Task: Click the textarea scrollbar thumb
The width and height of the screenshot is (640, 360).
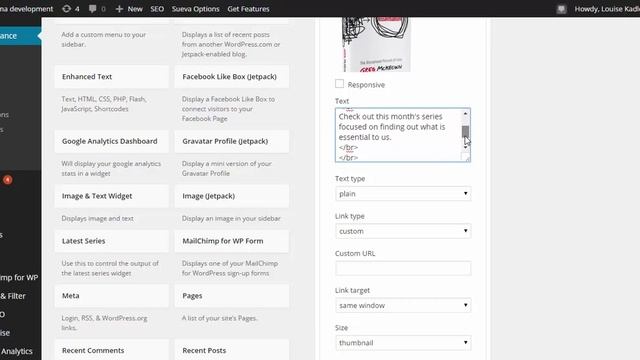Action: point(465,132)
